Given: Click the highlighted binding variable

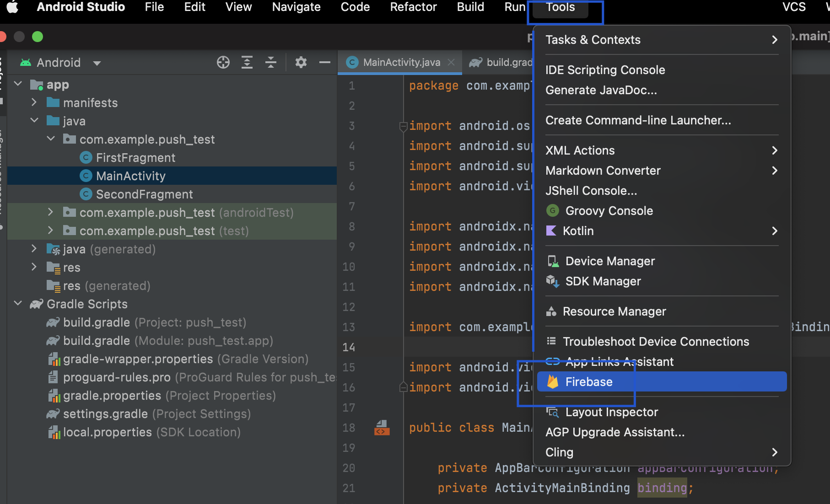Looking at the screenshot, I should pyautogui.click(x=662, y=488).
